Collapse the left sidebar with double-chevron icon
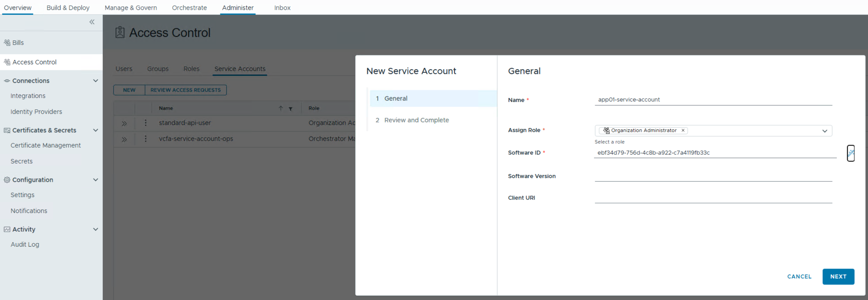 click(x=92, y=22)
